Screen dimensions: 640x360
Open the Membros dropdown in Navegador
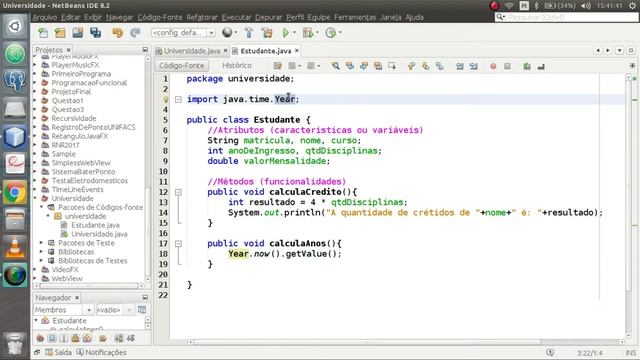tap(64, 310)
